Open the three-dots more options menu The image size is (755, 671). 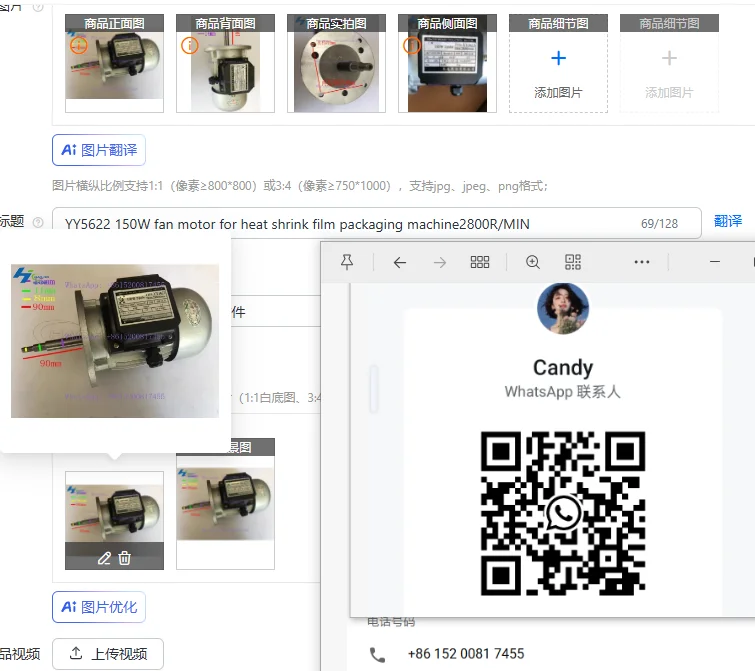tap(642, 262)
